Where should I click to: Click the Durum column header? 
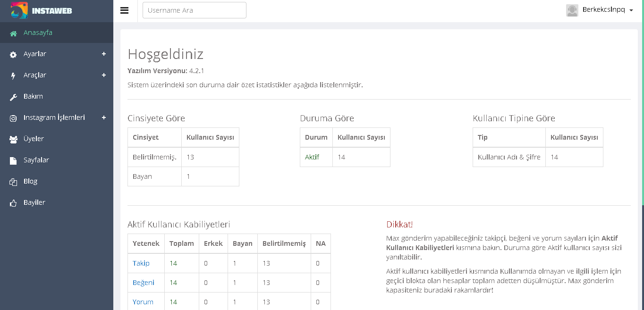coord(316,137)
